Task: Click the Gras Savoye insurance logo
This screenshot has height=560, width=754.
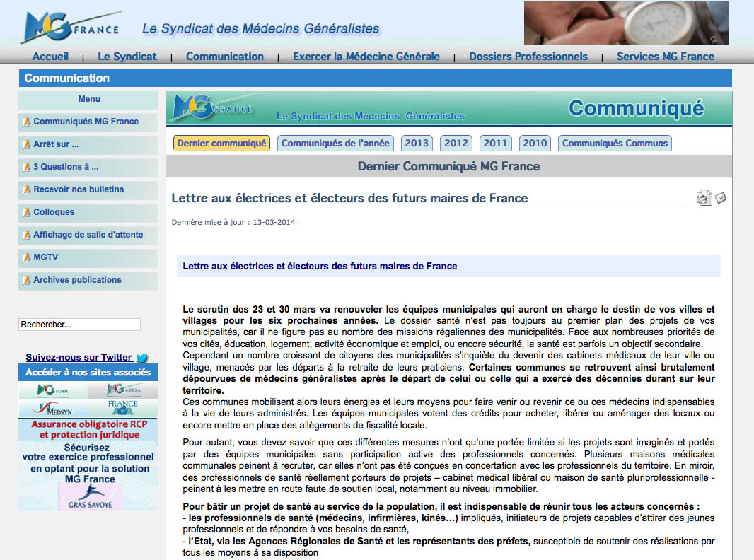Action: [x=89, y=497]
